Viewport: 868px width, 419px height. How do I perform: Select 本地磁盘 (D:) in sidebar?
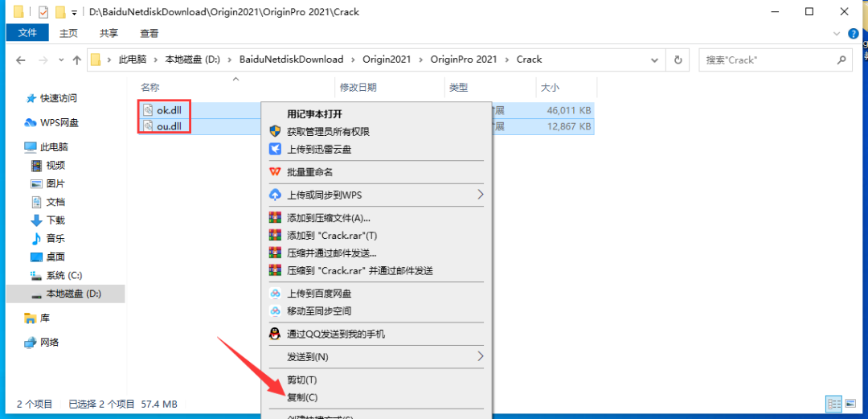coord(74,294)
